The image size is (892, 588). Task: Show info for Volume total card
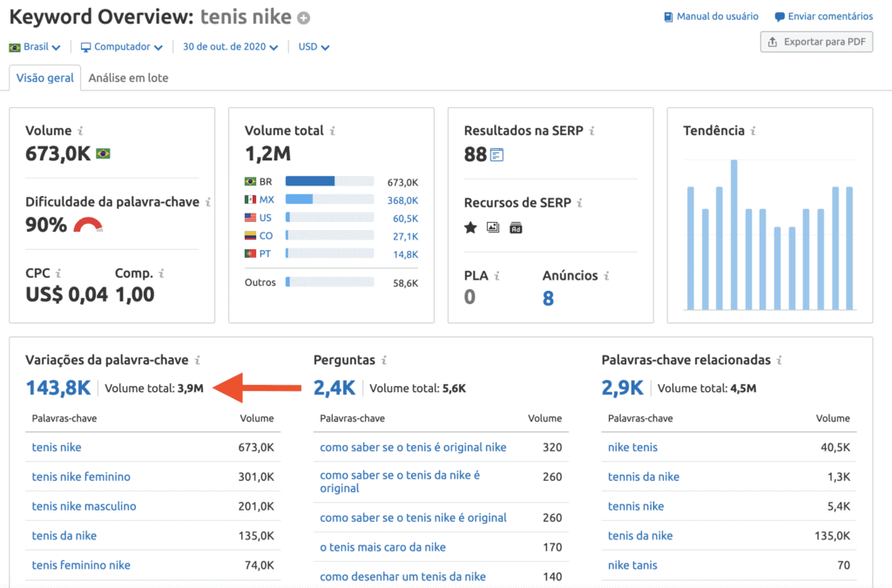[332, 131]
